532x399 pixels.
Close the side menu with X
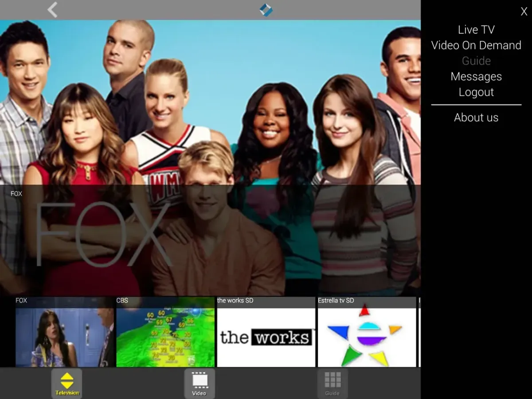(524, 12)
